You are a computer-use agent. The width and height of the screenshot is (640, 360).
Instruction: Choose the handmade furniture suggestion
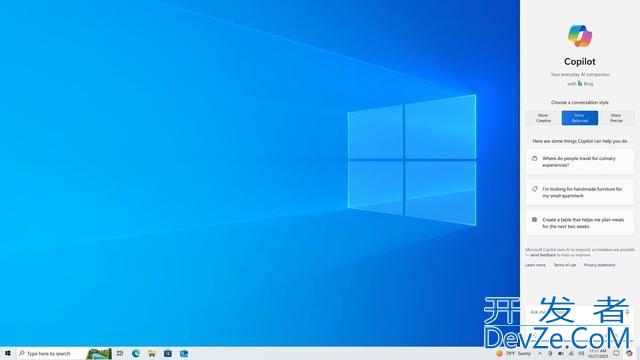click(x=580, y=192)
